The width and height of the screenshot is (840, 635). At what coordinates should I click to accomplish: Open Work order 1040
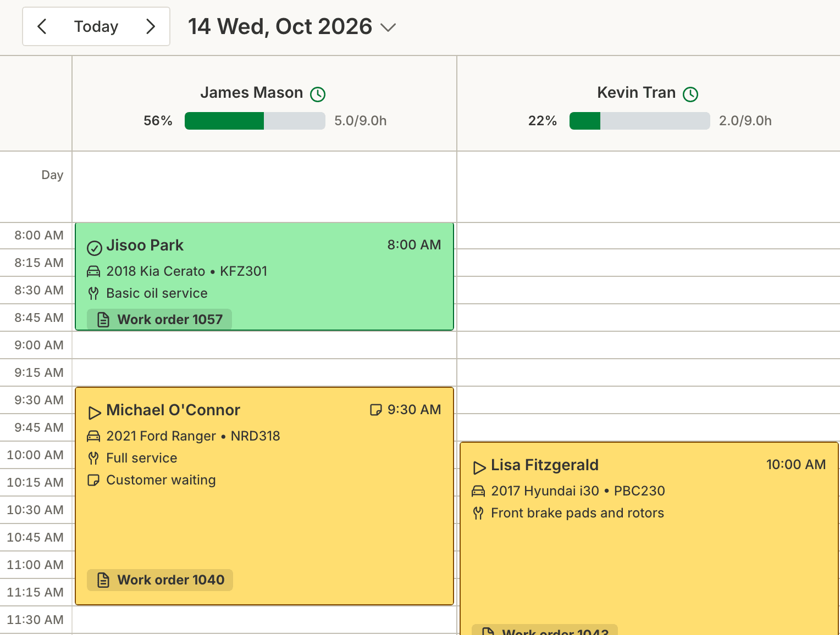[160, 580]
